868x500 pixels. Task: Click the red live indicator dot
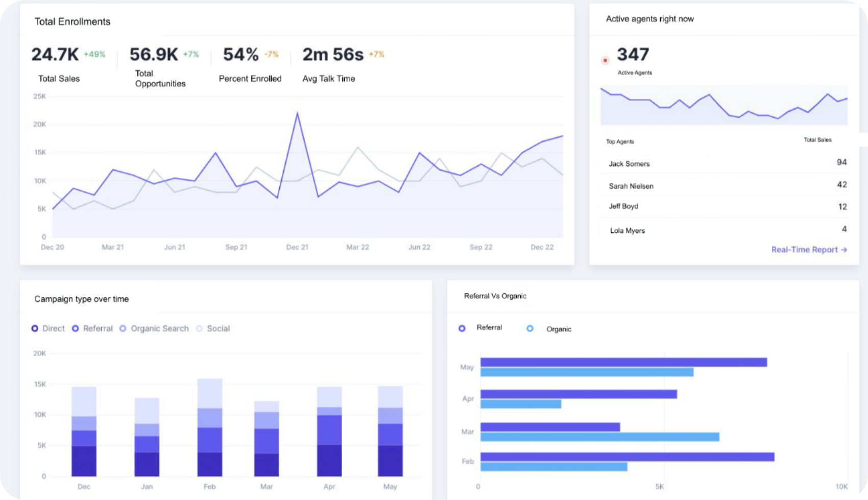606,60
